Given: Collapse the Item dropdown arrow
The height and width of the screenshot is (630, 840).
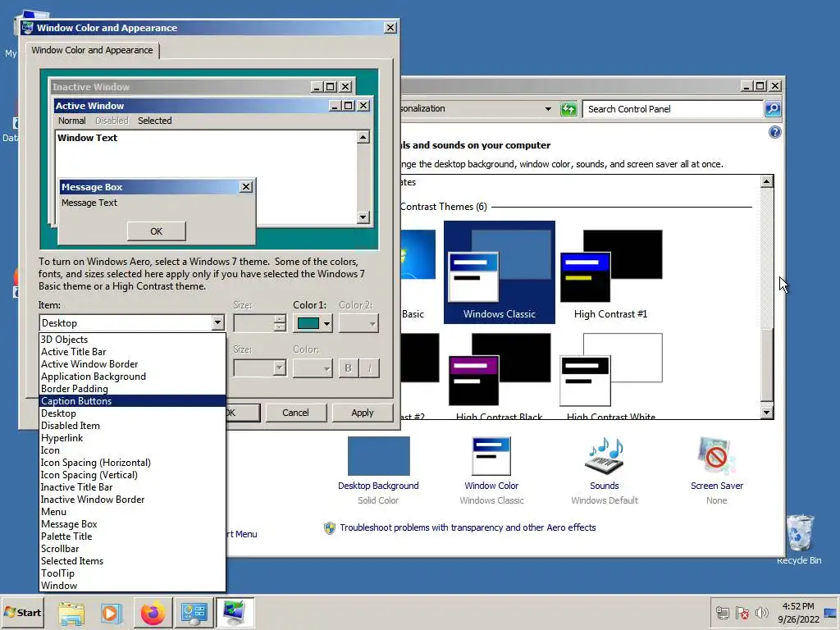Looking at the screenshot, I should [x=217, y=323].
